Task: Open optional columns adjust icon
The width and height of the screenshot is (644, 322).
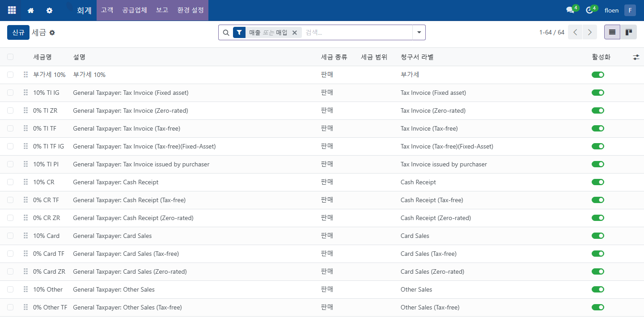Action: pyautogui.click(x=636, y=57)
